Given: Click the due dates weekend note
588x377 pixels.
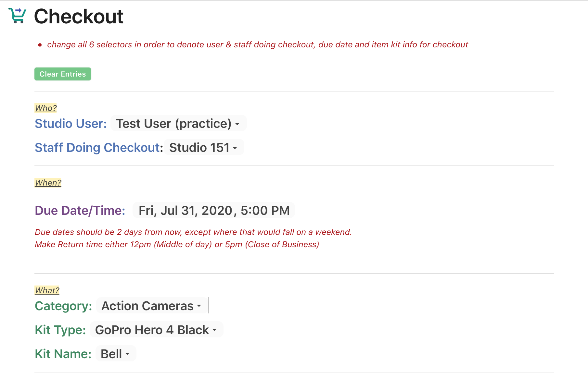Looking at the screenshot, I should tap(193, 232).
